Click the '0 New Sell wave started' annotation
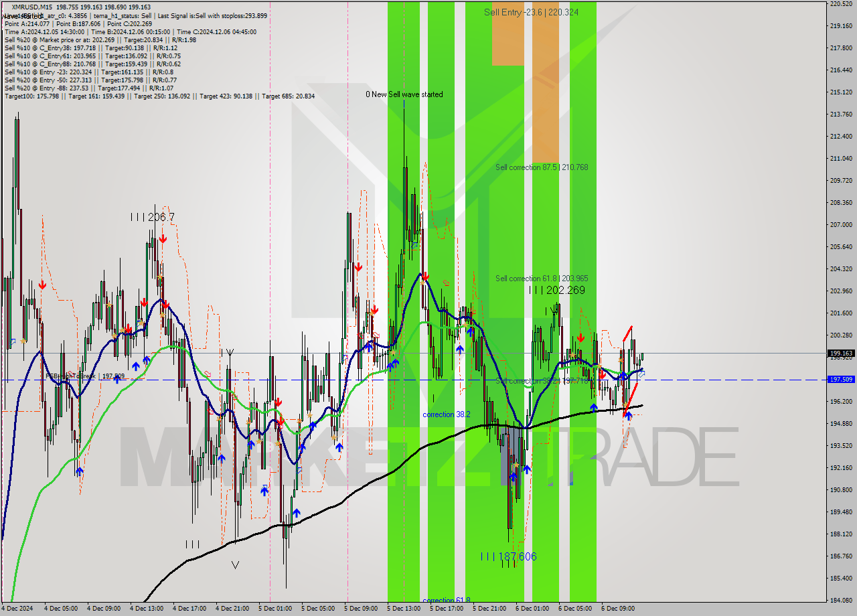 pyautogui.click(x=404, y=94)
